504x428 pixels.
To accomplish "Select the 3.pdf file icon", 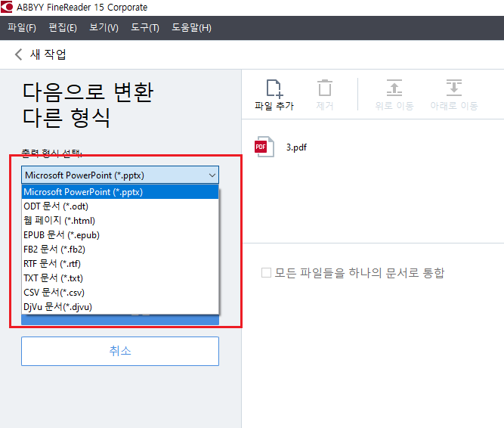I will [264, 147].
